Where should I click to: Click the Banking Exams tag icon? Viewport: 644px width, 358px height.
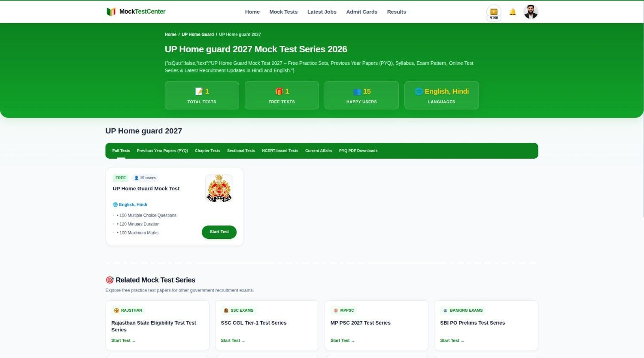coord(445,310)
